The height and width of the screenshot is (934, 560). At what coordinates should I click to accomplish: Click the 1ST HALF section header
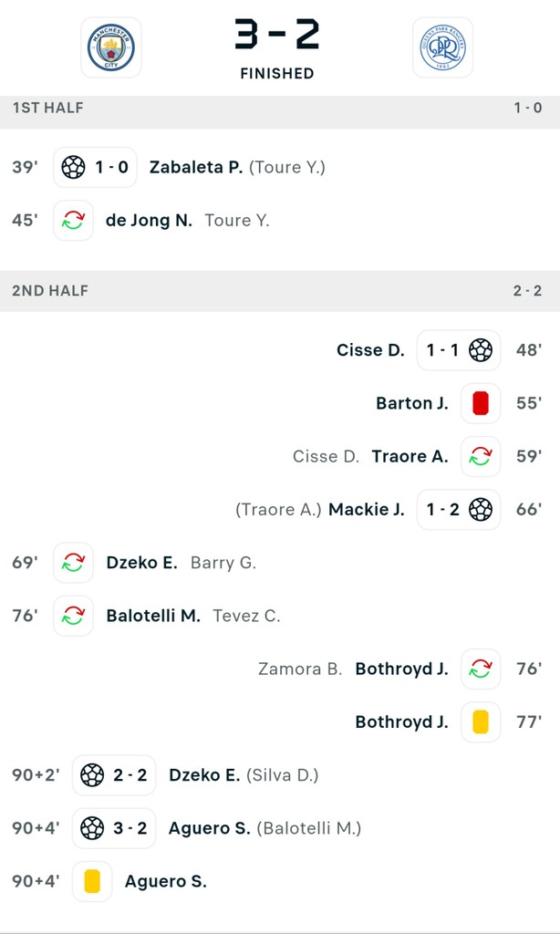pyautogui.click(x=47, y=108)
